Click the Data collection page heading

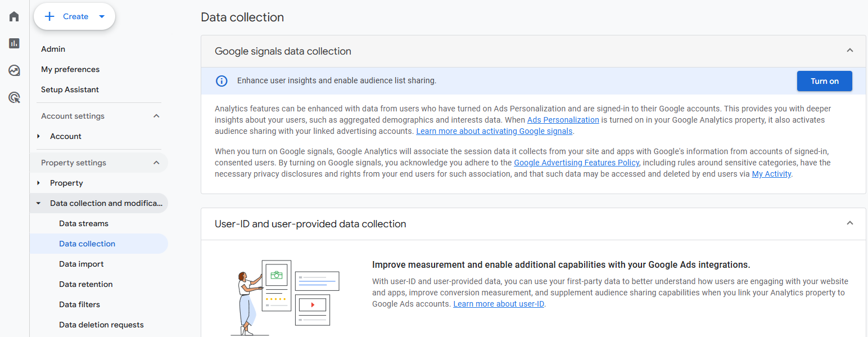[x=242, y=17]
